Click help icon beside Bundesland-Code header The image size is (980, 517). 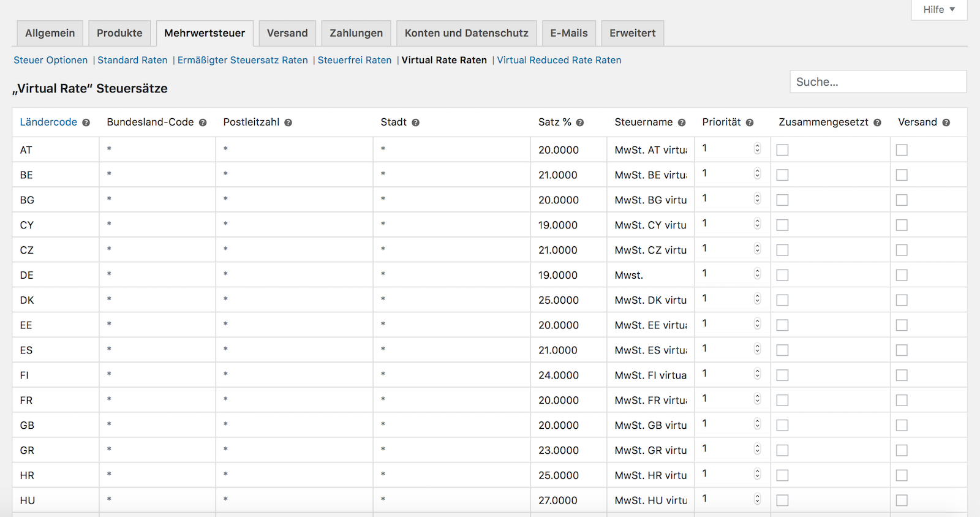(203, 123)
